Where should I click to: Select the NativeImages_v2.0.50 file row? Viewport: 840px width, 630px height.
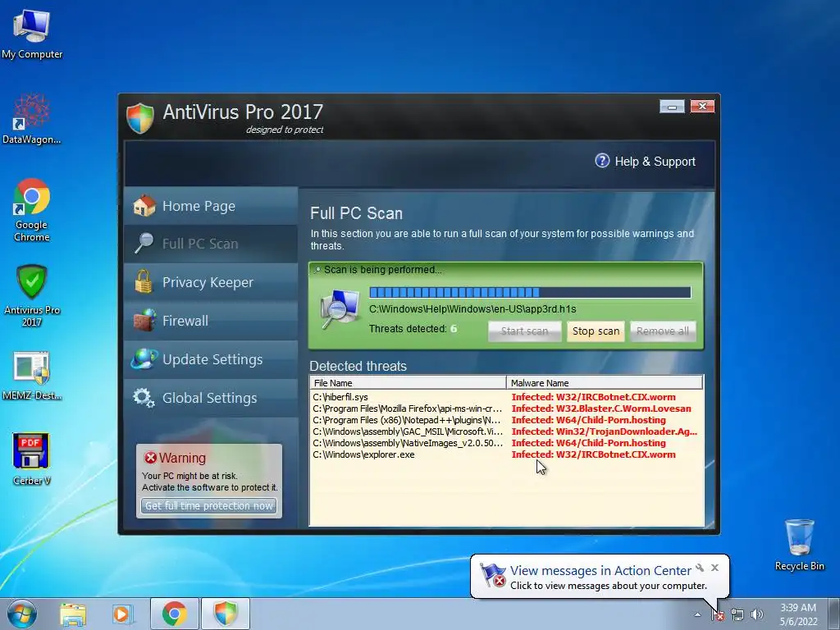tap(506, 443)
